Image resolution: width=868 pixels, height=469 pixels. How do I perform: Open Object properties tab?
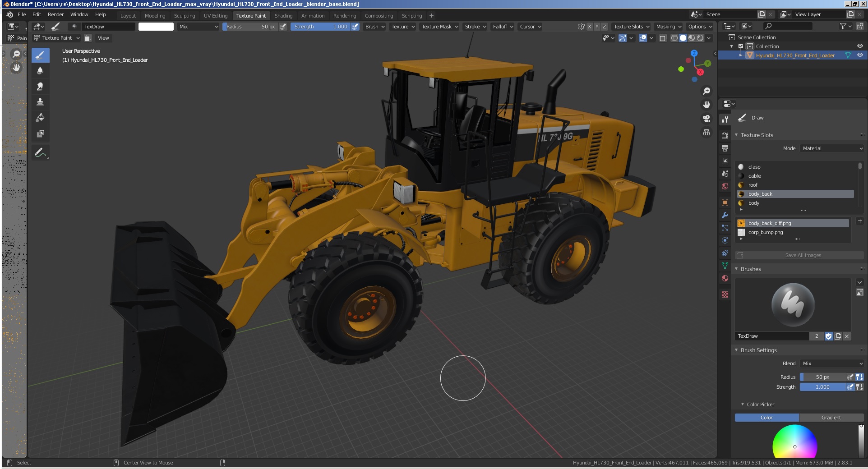pyautogui.click(x=725, y=202)
